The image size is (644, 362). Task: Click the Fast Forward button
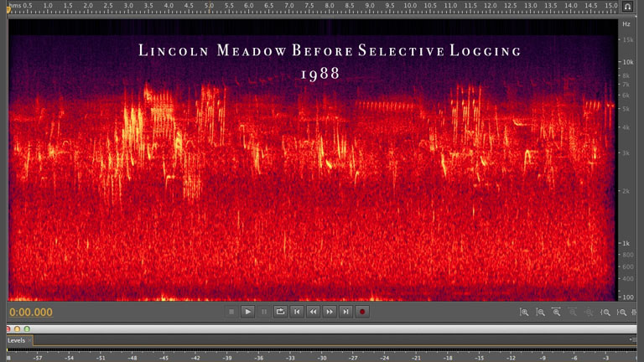tap(330, 312)
